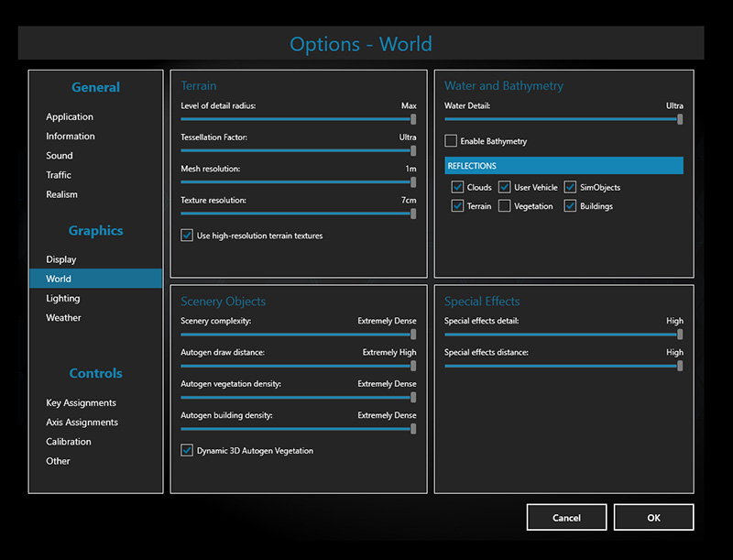The width and height of the screenshot is (733, 560).
Task: Uncheck Clouds reflections
Action: point(457,187)
